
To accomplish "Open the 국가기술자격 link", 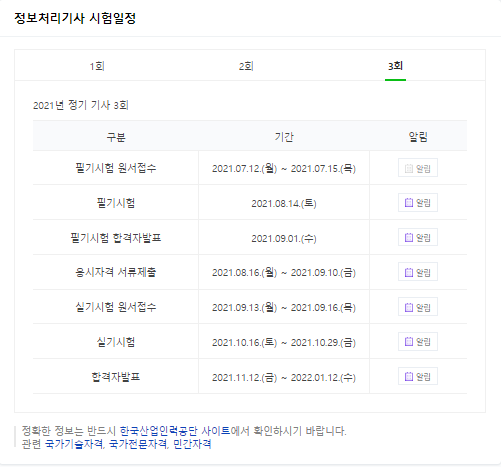I will click(74, 444).
